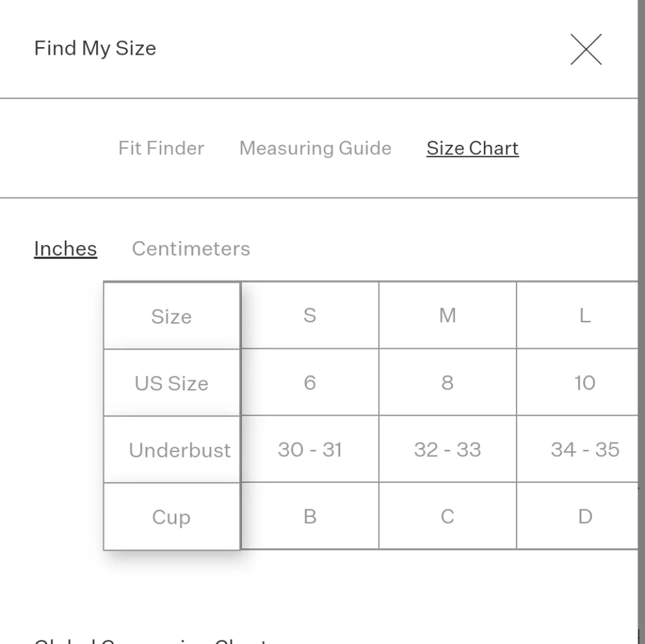Click the Underbust row header
This screenshot has width=645, height=644.
tap(172, 449)
